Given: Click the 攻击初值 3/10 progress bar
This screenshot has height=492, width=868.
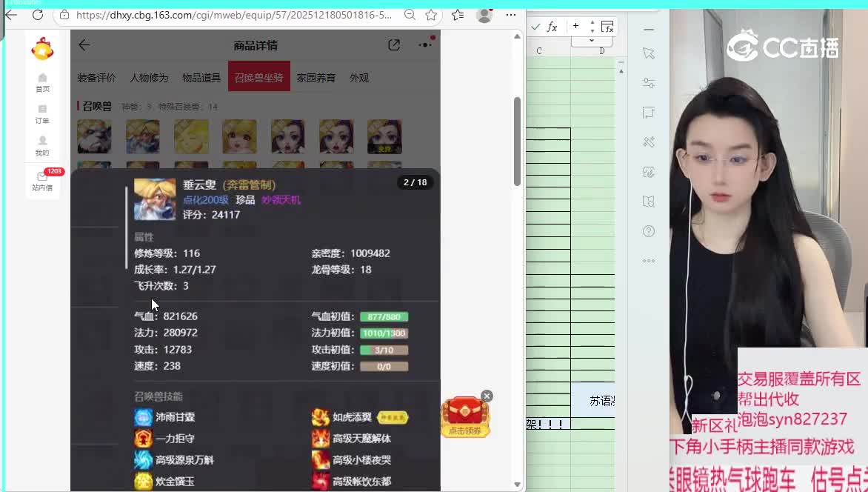Looking at the screenshot, I should [384, 350].
